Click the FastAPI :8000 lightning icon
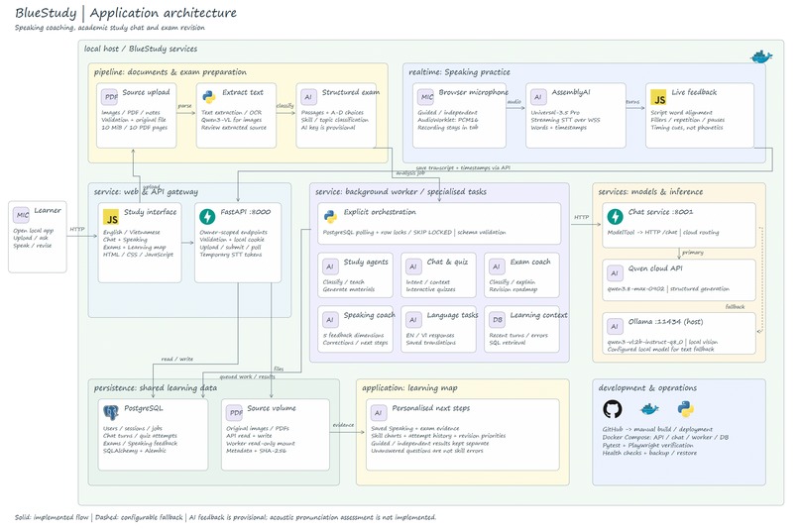The image size is (799, 532). (x=207, y=217)
